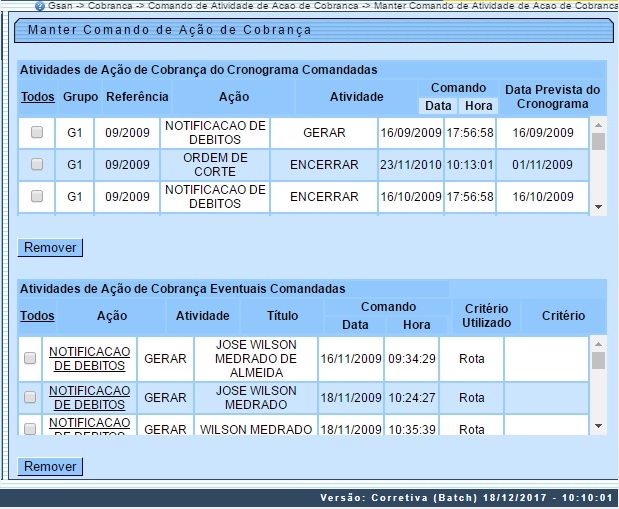Screen dimensions: 619x509
Task: Toggle checkbox of the 10:24:27 command row
Action: 30,397
